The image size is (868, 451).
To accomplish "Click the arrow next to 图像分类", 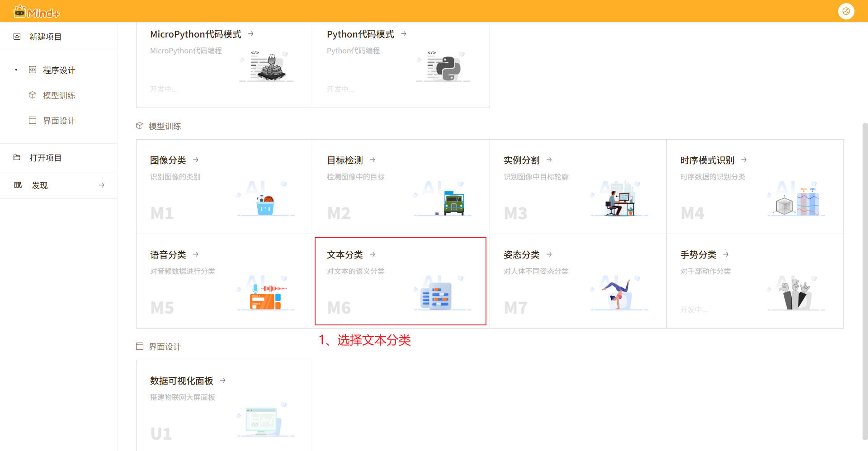I will pos(196,160).
